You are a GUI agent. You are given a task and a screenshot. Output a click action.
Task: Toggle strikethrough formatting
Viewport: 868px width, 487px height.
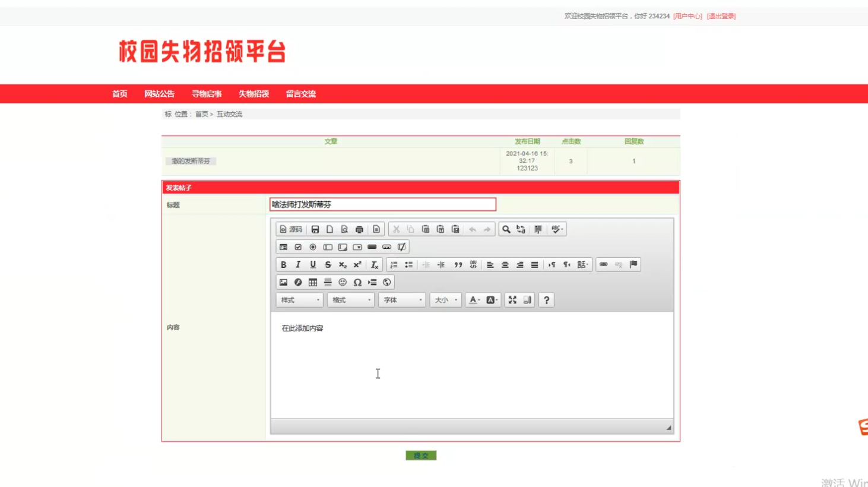(x=328, y=265)
